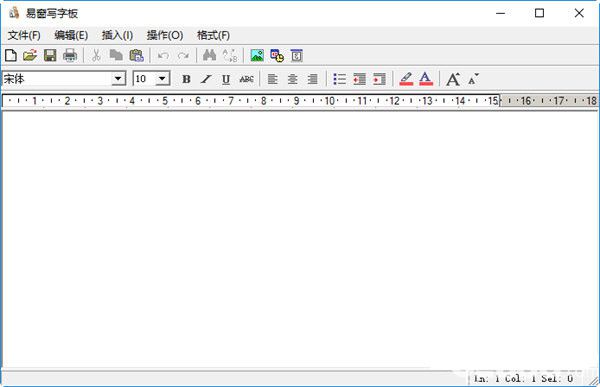Screen dimensions: 600x387
Task: Center align the text
Action: pyautogui.click(x=293, y=79)
